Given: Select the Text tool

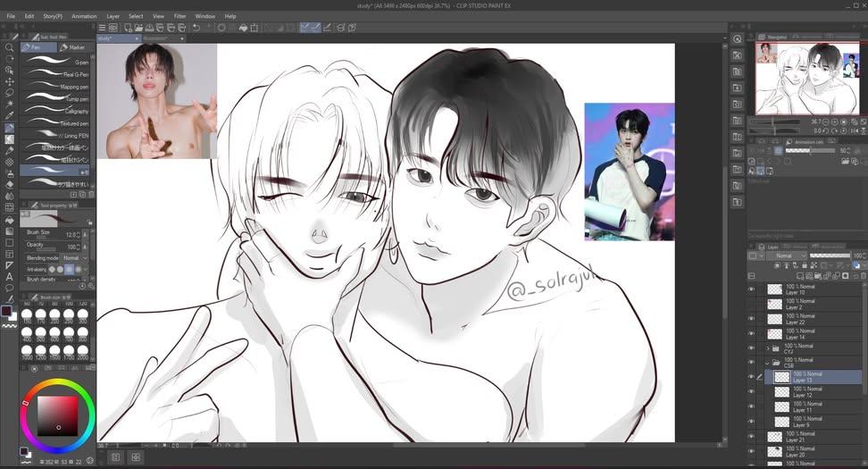Looking at the screenshot, I should [x=10, y=277].
